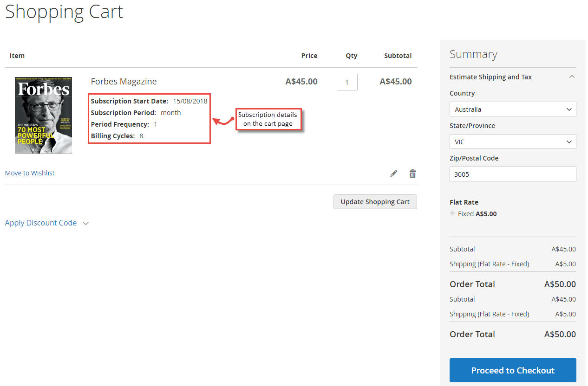Click the Summary panel heading
Screen dimensions: 588x386
[473, 54]
